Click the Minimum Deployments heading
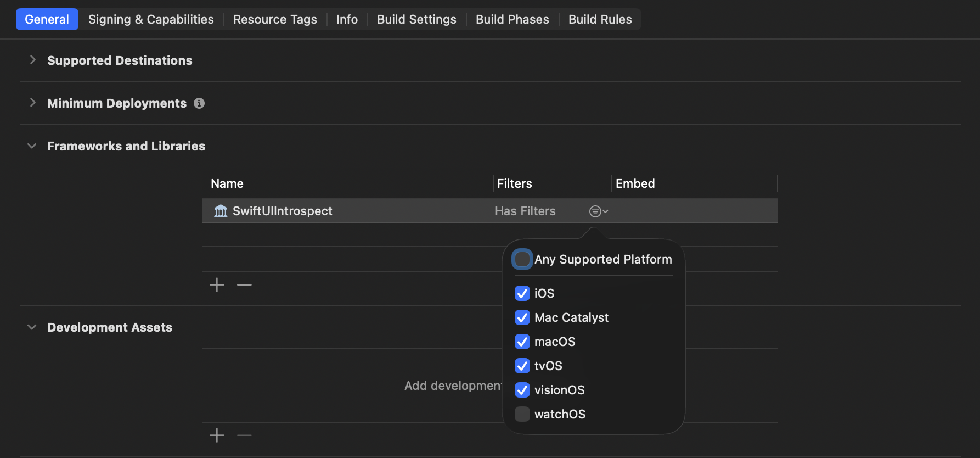 (117, 103)
